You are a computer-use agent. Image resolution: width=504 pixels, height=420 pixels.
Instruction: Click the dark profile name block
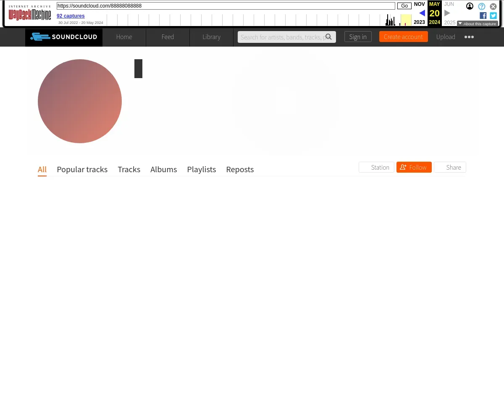[x=138, y=68]
